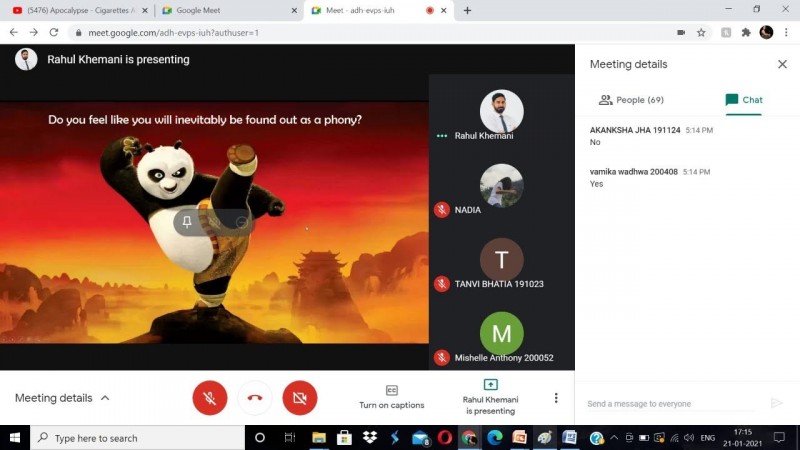Open Opera browser from the taskbar

(445, 438)
